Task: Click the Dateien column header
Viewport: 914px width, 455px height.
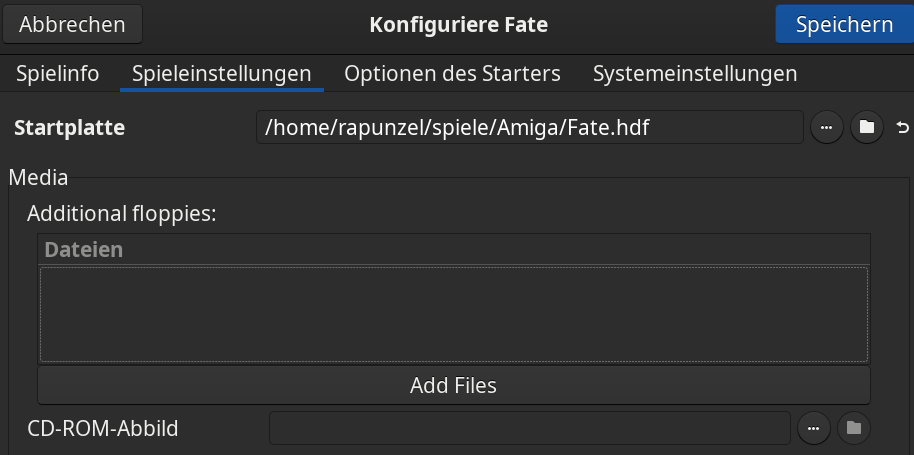Action: tap(454, 249)
